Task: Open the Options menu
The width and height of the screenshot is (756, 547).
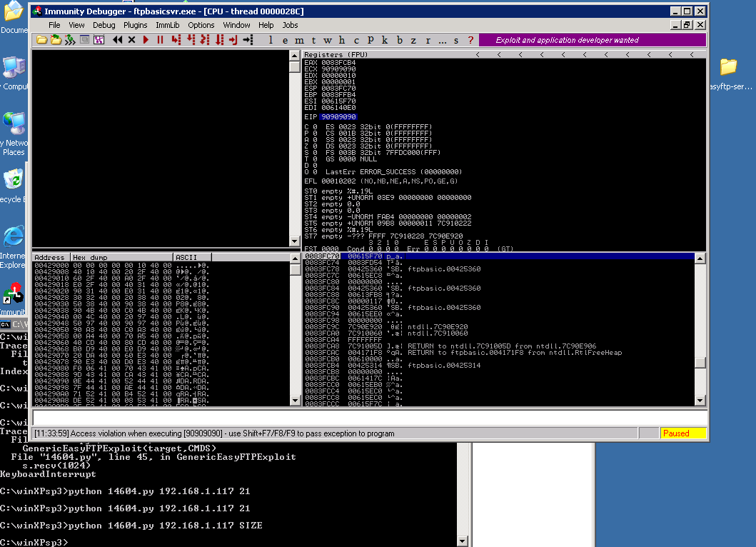Action: click(201, 25)
